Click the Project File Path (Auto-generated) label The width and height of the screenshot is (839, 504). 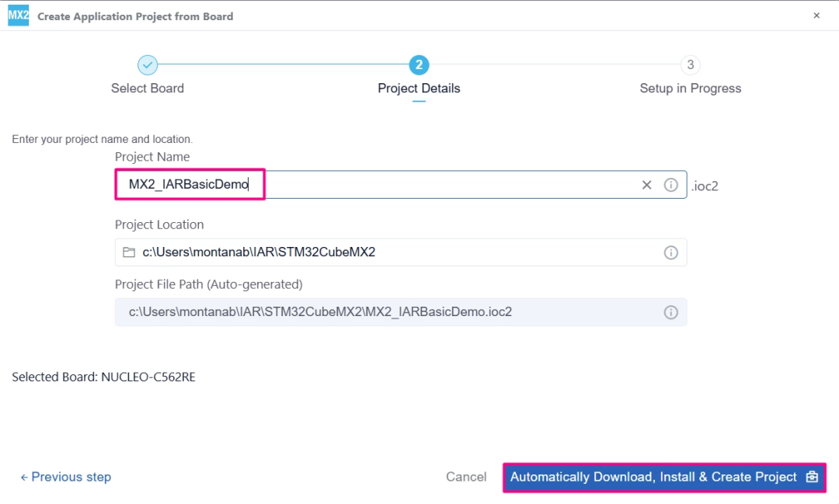209,285
